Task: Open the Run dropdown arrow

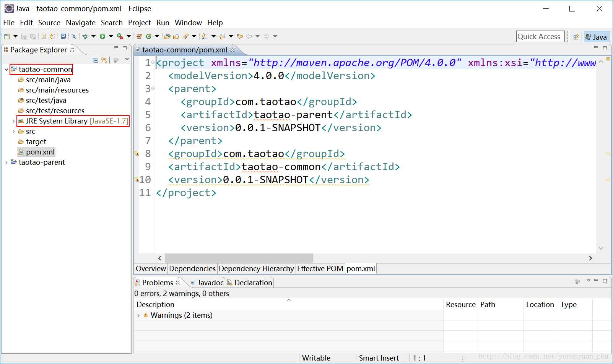Action: (x=111, y=36)
